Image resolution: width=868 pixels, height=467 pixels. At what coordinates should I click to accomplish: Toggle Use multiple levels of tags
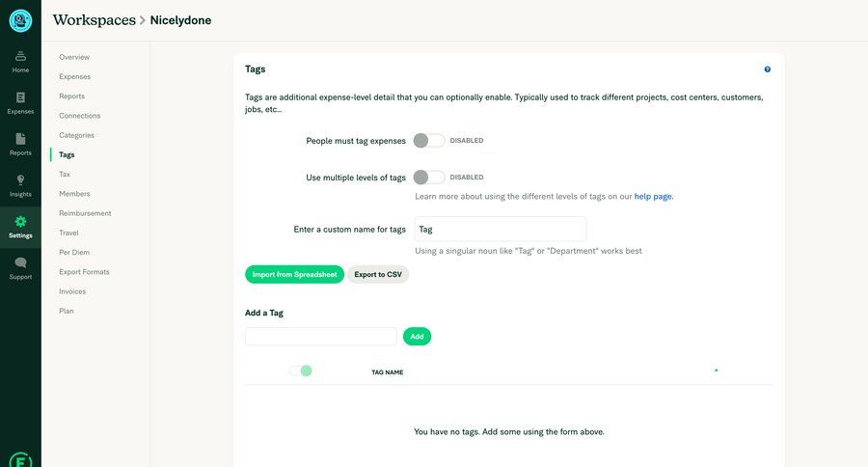click(429, 178)
